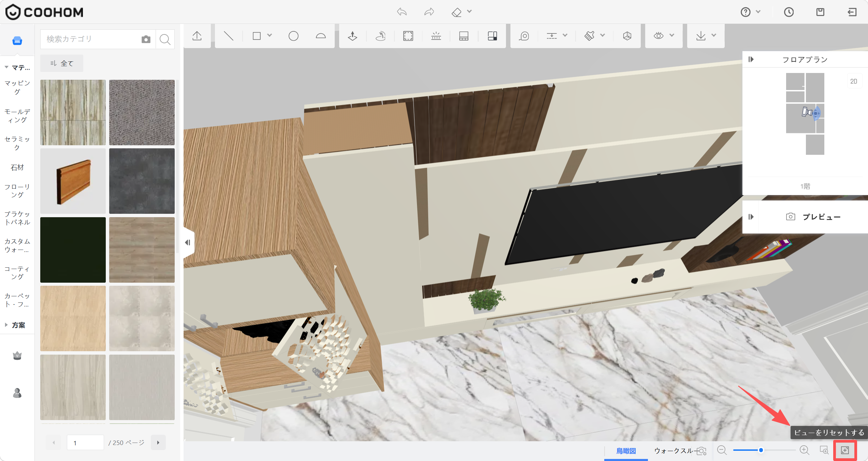
Task: Select the arc draw tool
Action: click(321, 36)
